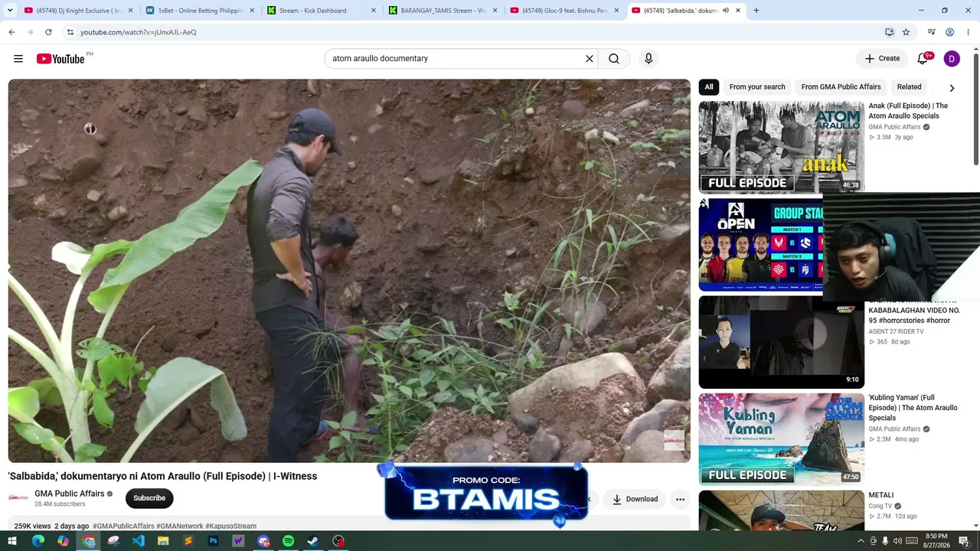The image size is (980, 551).
Task: Open new browser tab
Action: tap(756, 11)
